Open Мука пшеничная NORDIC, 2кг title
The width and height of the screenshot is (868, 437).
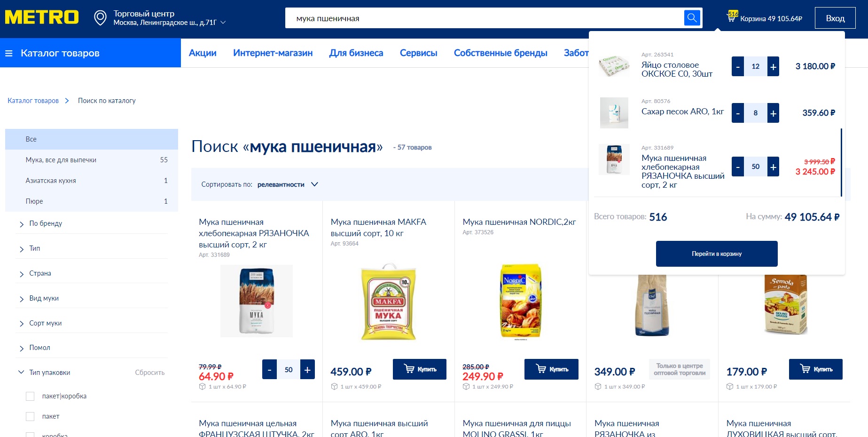coord(519,222)
